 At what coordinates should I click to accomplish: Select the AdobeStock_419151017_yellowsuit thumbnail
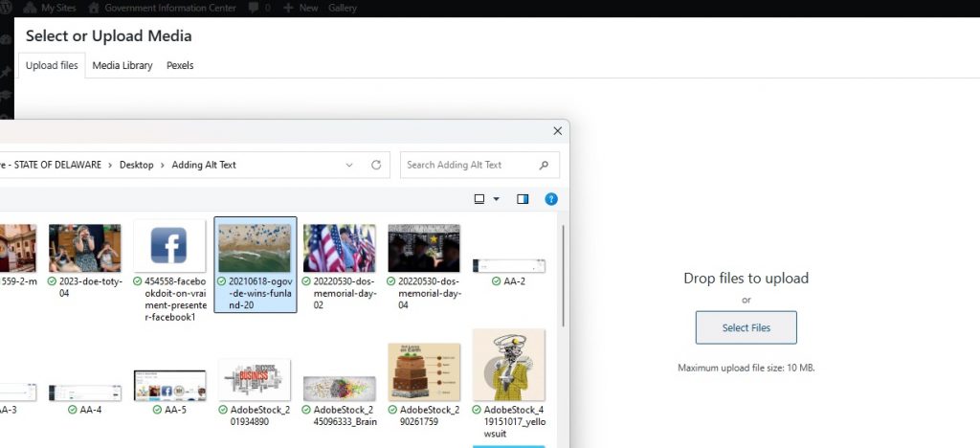[x=509, y=365]
